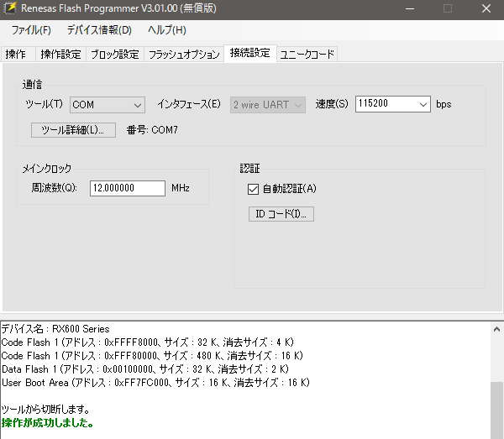Select the 接続設定 tab
Viewport: 504px width, 439px height.
(250, 53)
